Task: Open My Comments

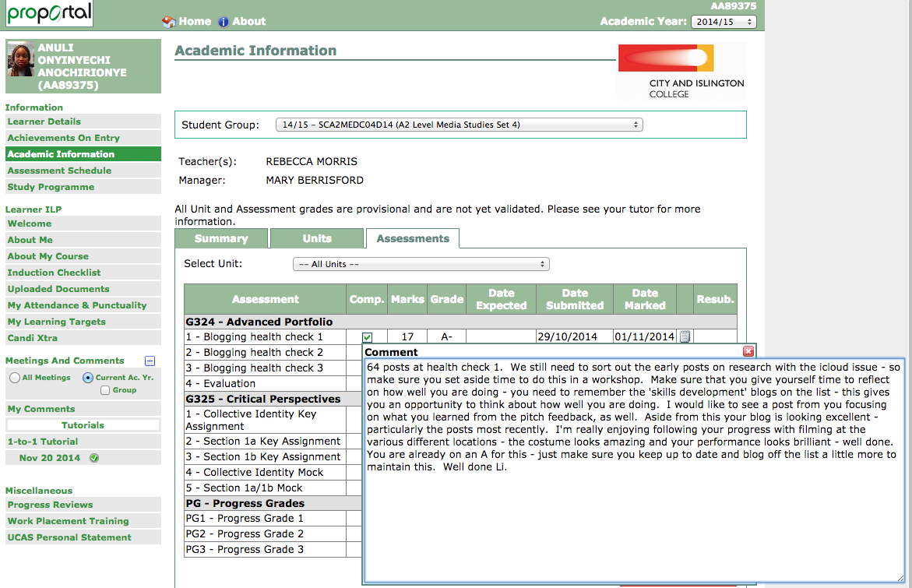Action: click(x=83, y=409)
